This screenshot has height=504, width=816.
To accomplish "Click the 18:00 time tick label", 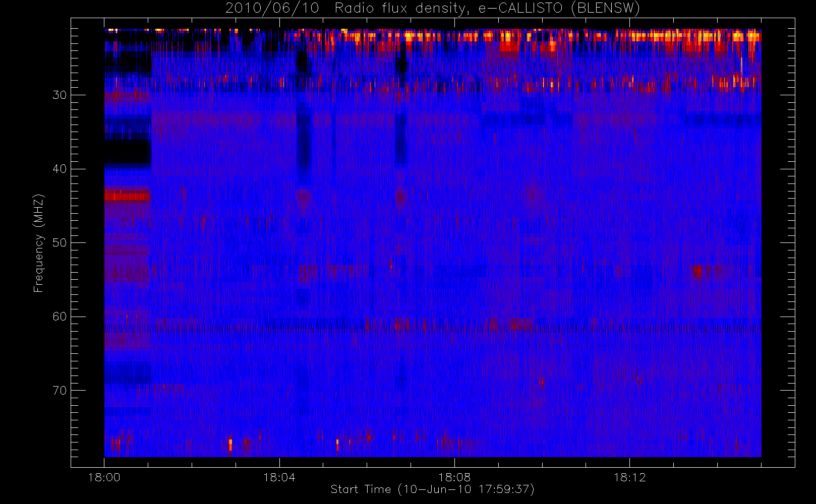I will [x=104, y=477].
